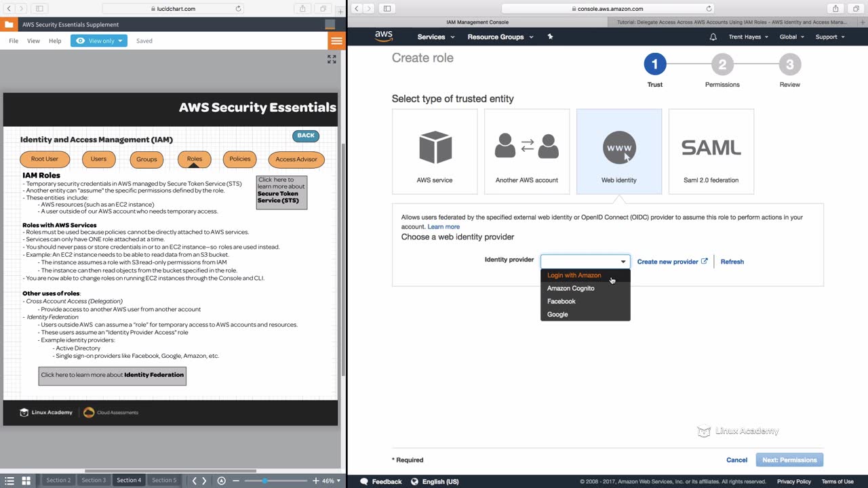Reload the console.aws.amazon.com page
This screenshot has height=488, width=868.
click(709, 9)
